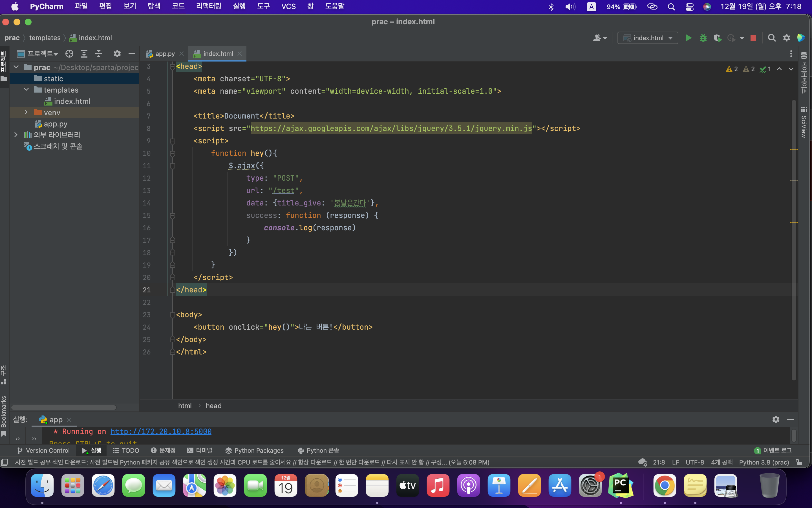Open the SciView side panel
Viewport: 812px width, 508px height.
coord(804,122)
